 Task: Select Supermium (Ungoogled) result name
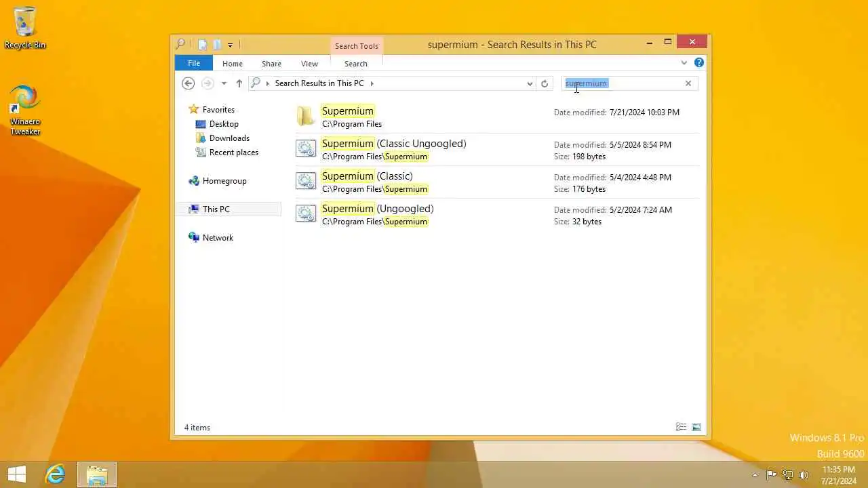pyautogui.click(x=378, y=209)
